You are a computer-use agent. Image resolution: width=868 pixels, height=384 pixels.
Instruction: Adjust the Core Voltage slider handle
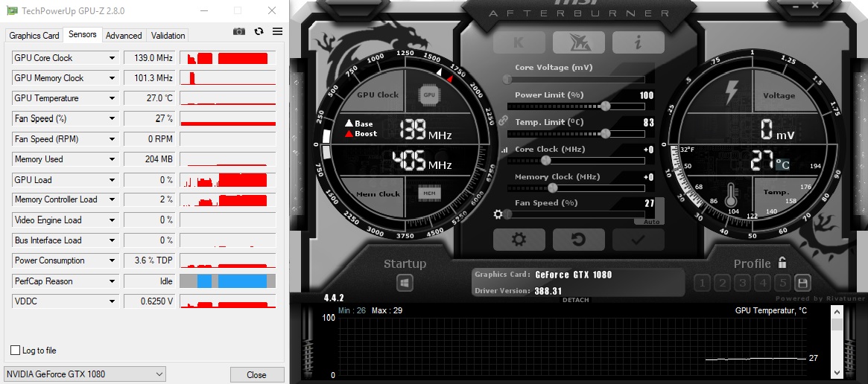[x=507, y=79]
